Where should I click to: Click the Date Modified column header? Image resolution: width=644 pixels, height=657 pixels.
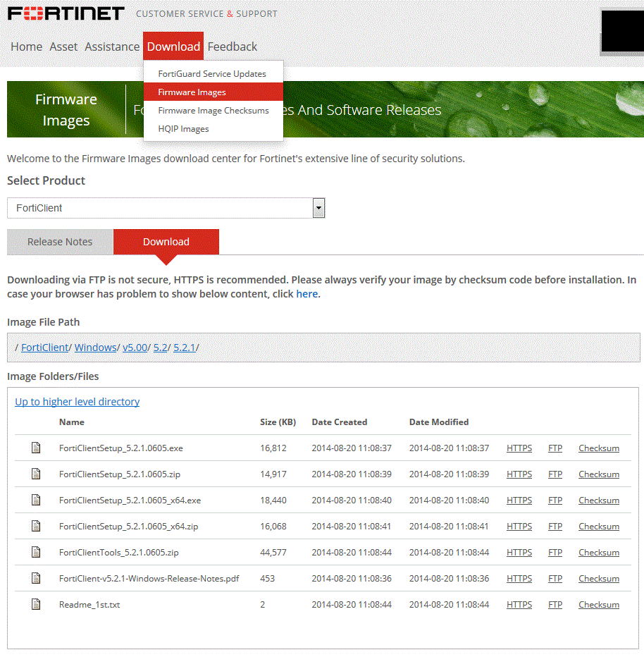[439, 422]
